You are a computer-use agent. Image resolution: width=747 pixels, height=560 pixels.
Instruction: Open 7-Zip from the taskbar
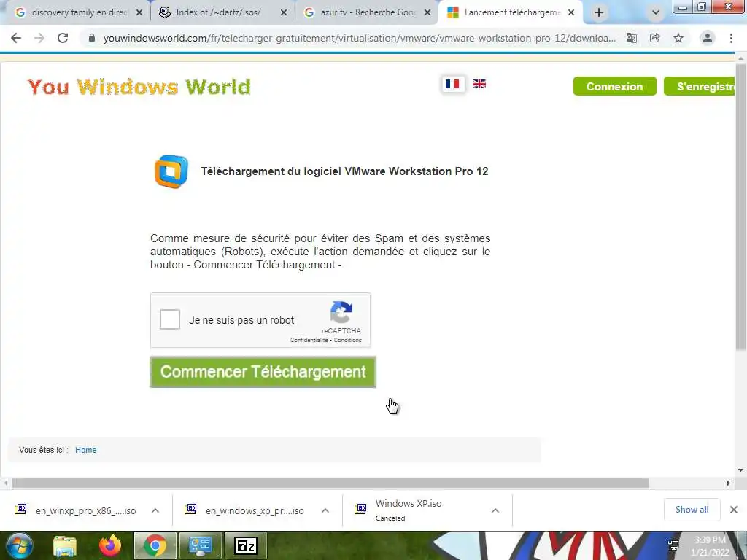point(246,545)
